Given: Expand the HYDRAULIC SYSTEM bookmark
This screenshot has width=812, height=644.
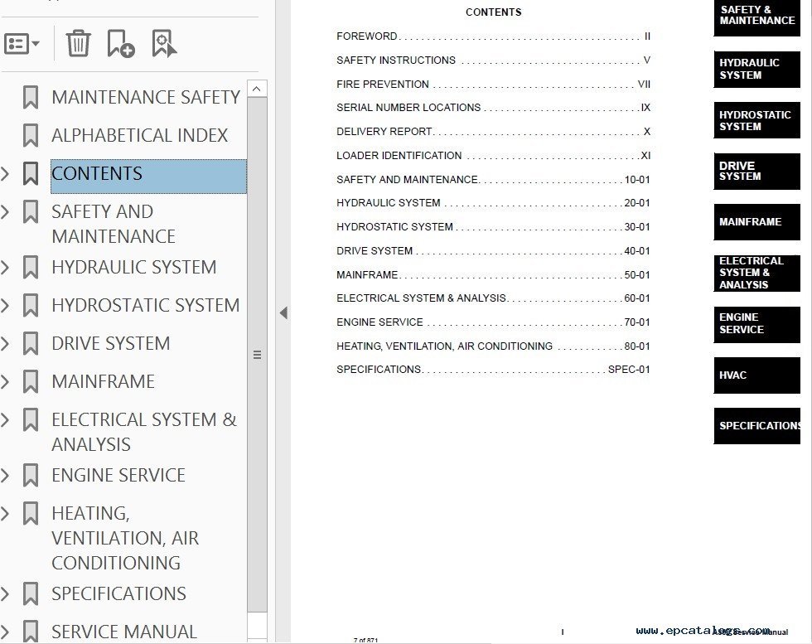Looking at the screenshot, I should pos(6,267).
